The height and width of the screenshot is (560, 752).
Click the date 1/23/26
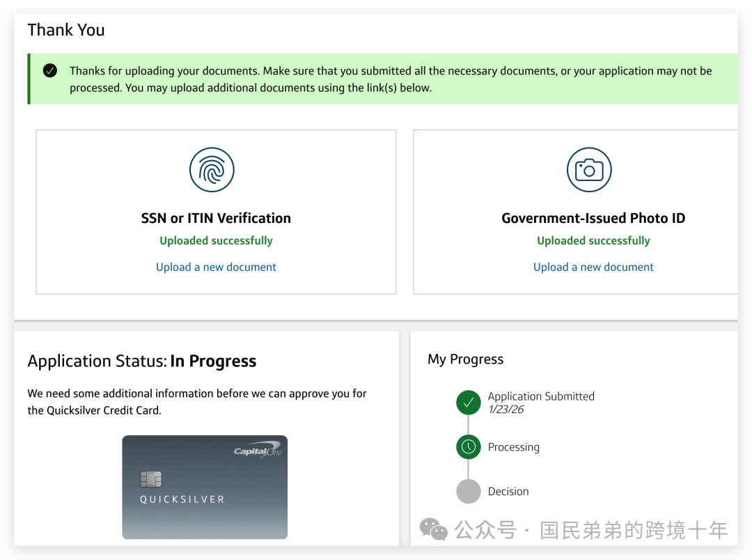click(506, 410)
